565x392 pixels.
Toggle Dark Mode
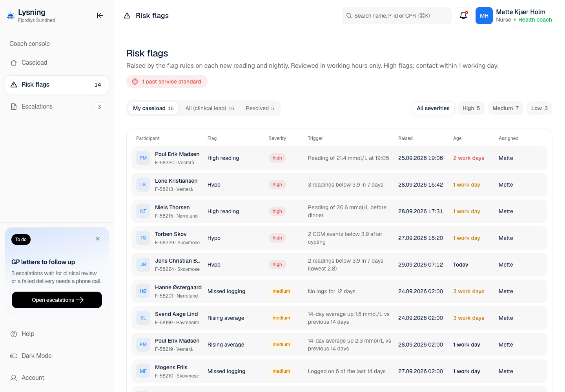[57, 356]
